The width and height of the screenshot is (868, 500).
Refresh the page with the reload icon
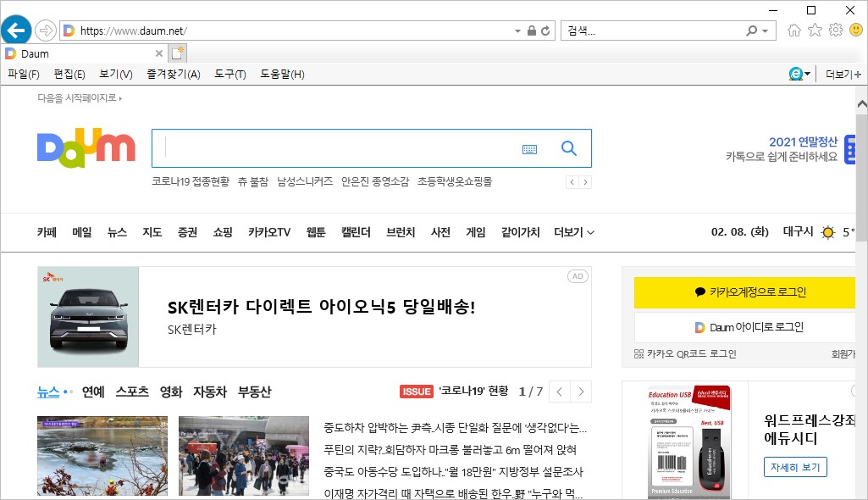[x=545, y=31]
